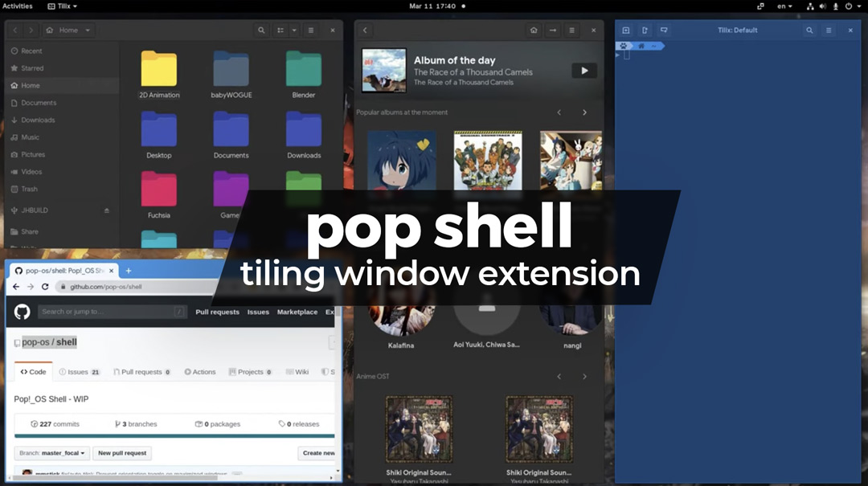
Task: Close the pop-os/shell browser tab
Action: click(x=111, y=271)
